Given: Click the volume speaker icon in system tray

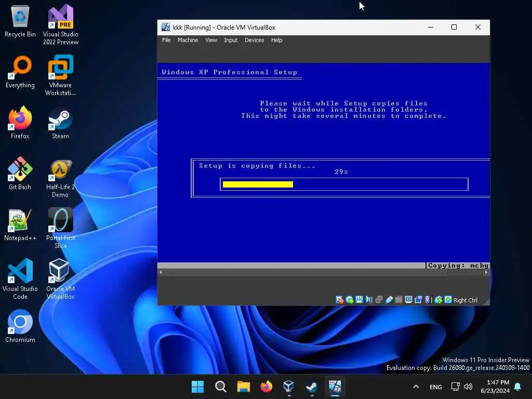Looking at the screenshot, I should tap(468, 387).
